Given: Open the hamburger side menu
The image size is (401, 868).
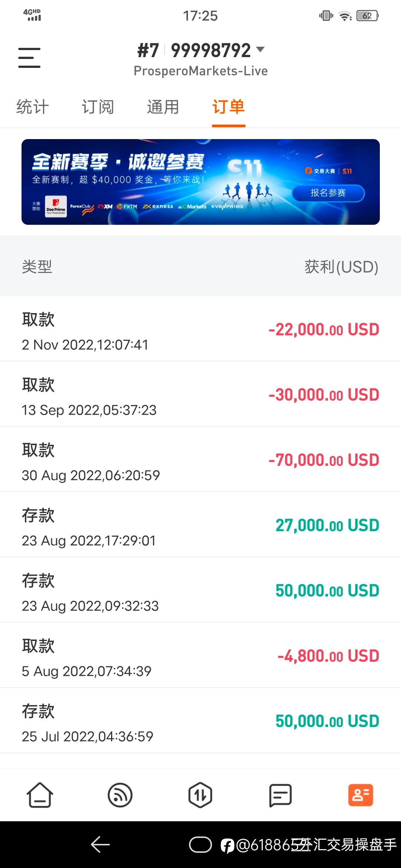Looking at the screenshot, I should click(x=29, y=57).
